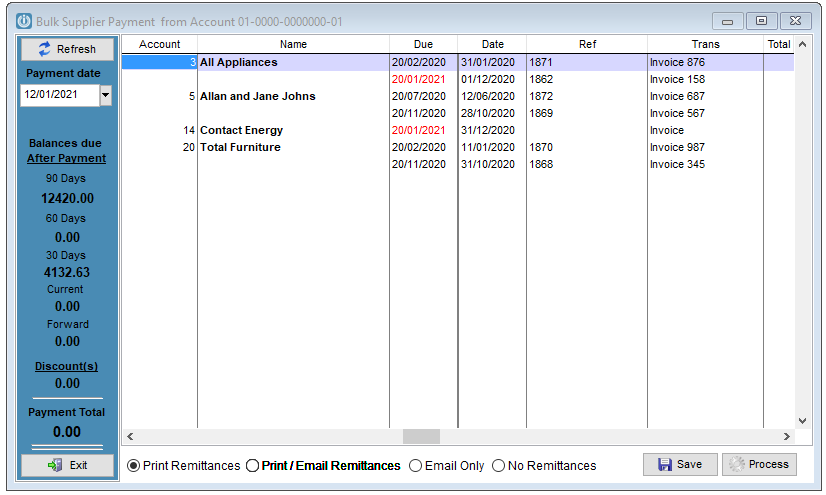The height and width of the screenshot is (495, 826).
Task: Click the Discount(s) underlined label
Action: click(66, 367)
